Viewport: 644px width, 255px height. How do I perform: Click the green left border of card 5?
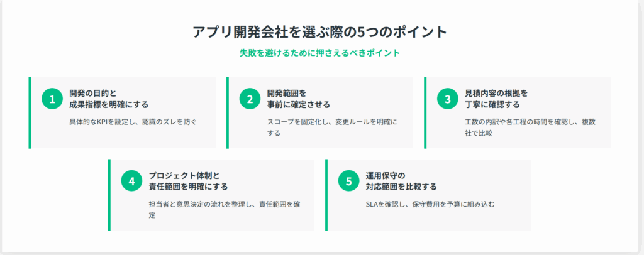point(326,195)
